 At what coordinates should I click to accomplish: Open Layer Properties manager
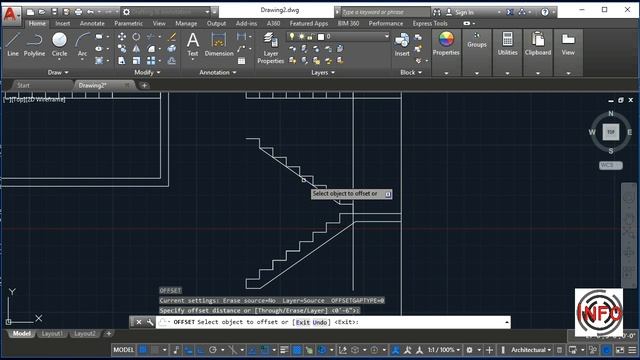tap(270, 48)
